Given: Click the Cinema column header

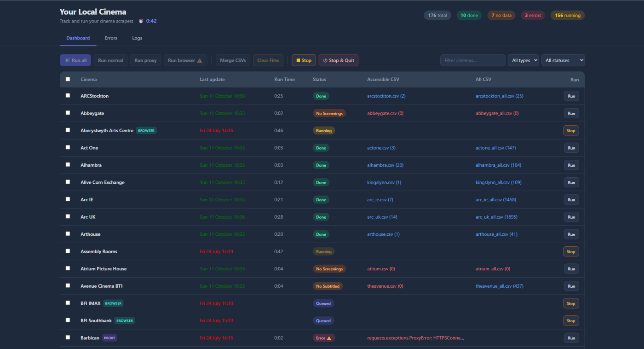Looking at the screenshot, I should (89, 79).
